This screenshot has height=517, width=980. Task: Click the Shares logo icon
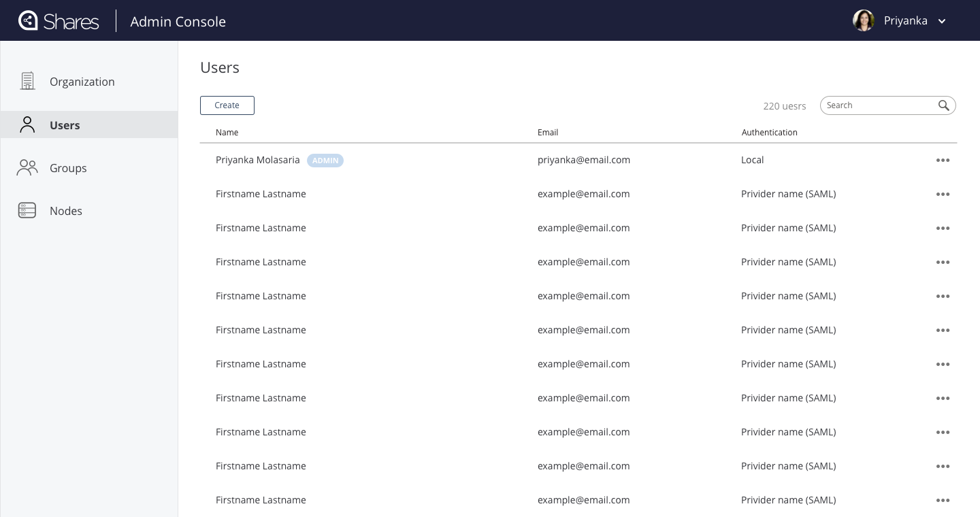point(29,20)
